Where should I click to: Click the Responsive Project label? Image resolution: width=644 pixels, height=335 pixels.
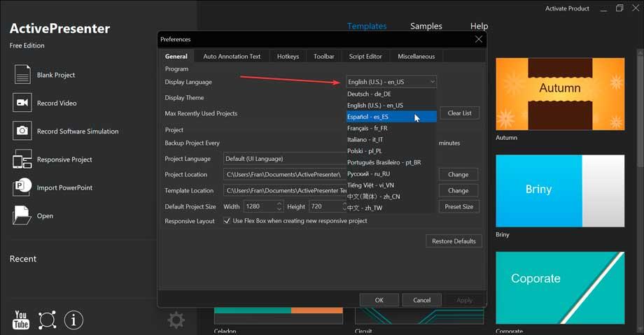coord(64,159)
